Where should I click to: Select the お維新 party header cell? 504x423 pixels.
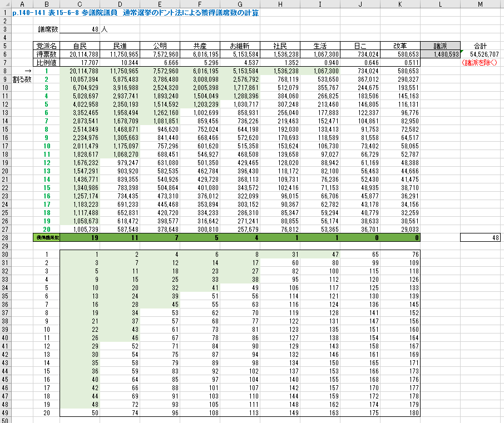[x=240, y=46]
